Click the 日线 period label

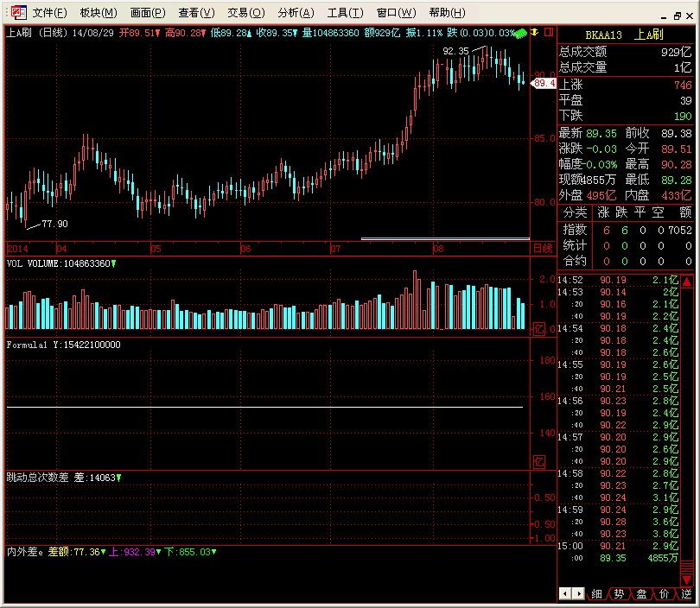point(543,249)
